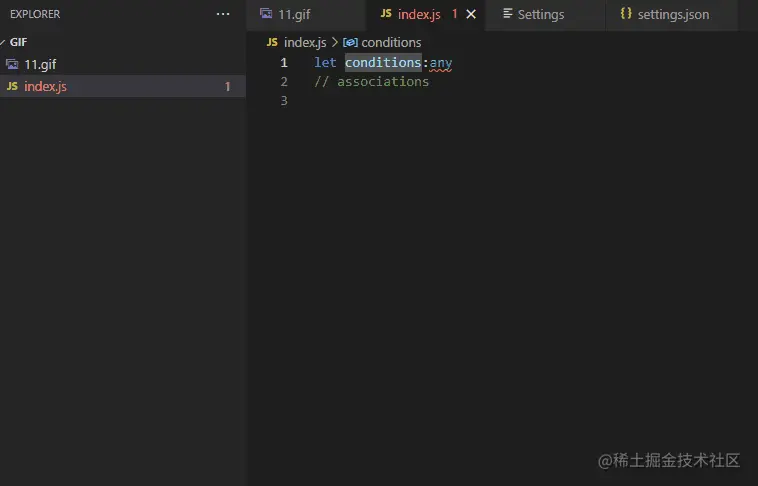Switch to the index.js editor tab
758x486 pixels.
point(425,15)
